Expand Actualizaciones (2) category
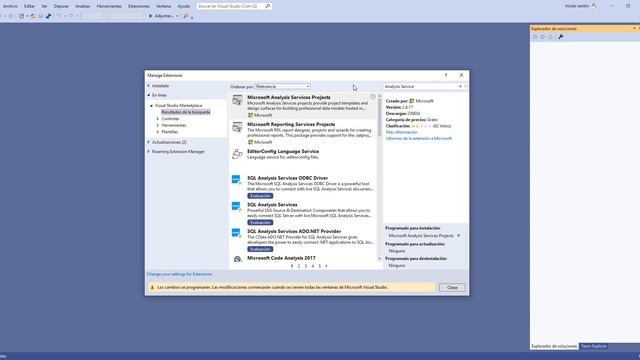This screenshot has height=360, width=640. (149, 142)
